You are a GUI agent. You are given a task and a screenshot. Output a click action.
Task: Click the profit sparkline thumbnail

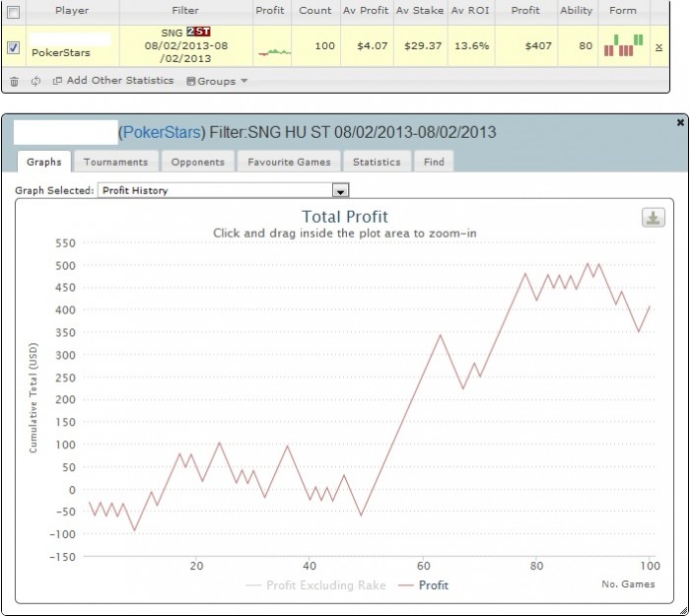[275, 52]
